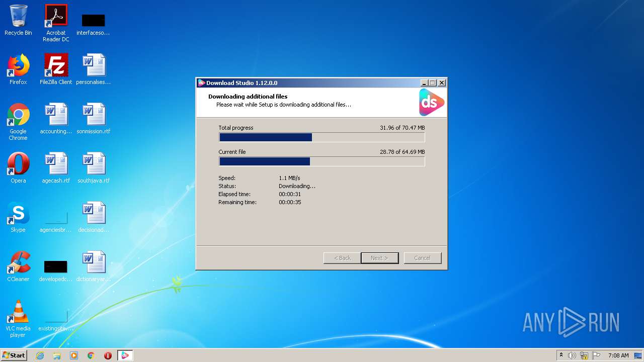
Task: Minimize the Download Studio installer window
Action: (424, 83)
